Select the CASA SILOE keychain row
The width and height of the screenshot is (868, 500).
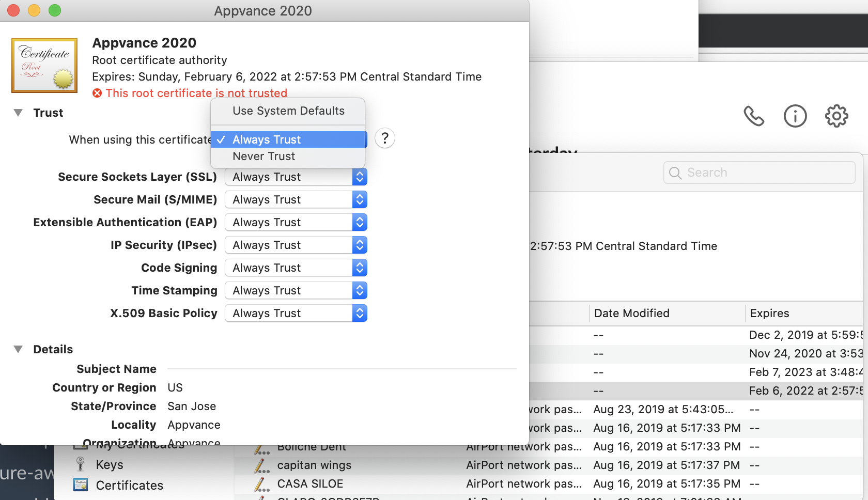pyautogui.click(x=548, y=484)
